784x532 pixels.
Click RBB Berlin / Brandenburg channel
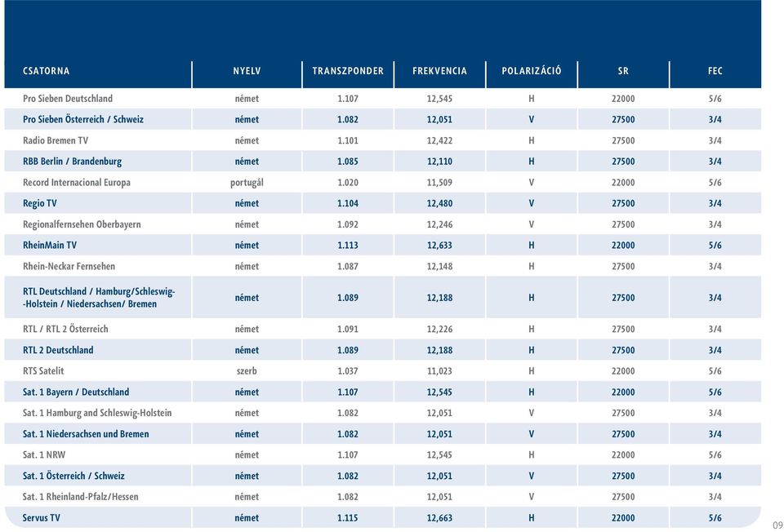[72, 162]
